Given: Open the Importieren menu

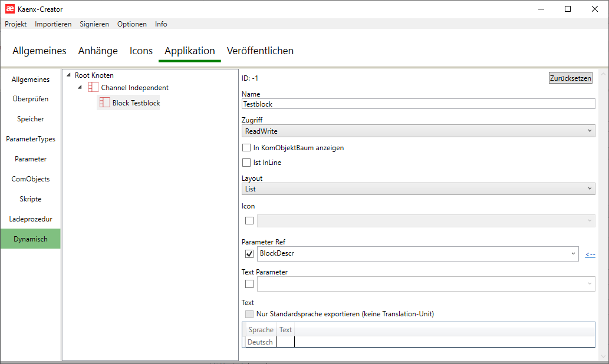Looking at the screenshot, I should click(53, 24).
